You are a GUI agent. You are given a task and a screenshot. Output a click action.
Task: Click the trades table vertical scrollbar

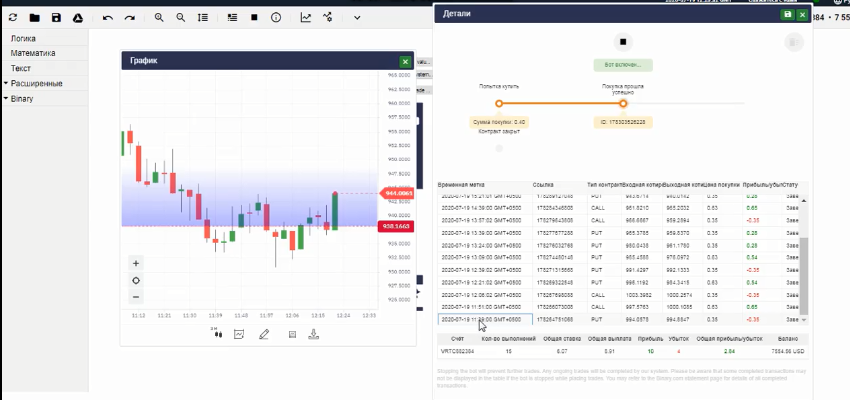(x=804, y=260)
